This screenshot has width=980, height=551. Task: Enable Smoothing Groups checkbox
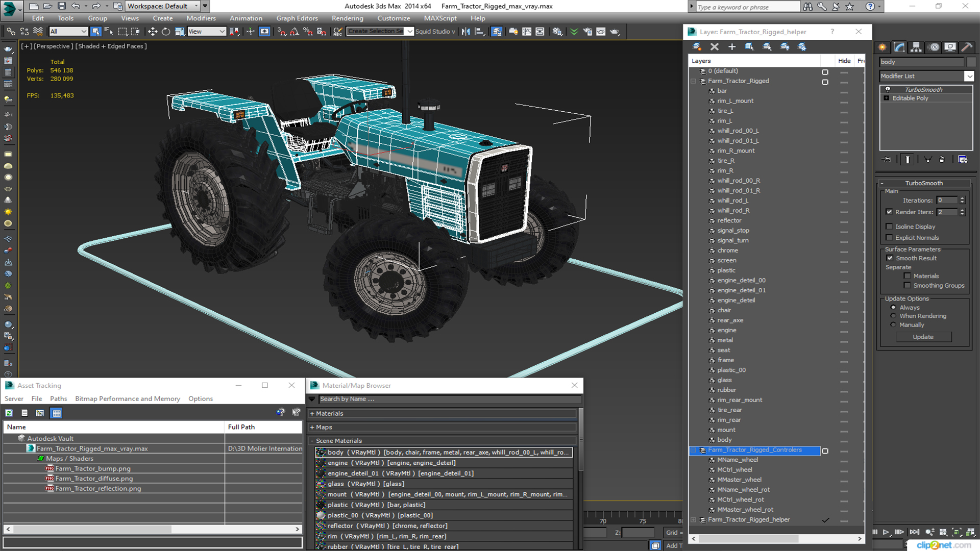coord(907,286)
